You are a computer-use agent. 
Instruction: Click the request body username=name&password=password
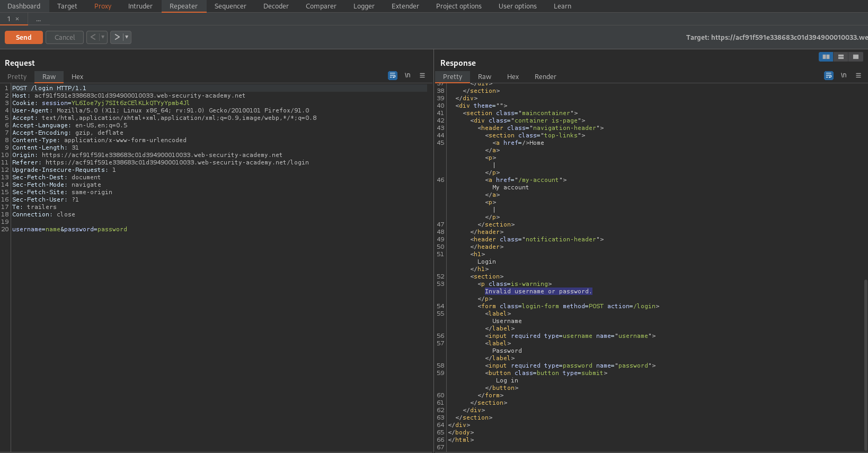click(x=69, y=229)
